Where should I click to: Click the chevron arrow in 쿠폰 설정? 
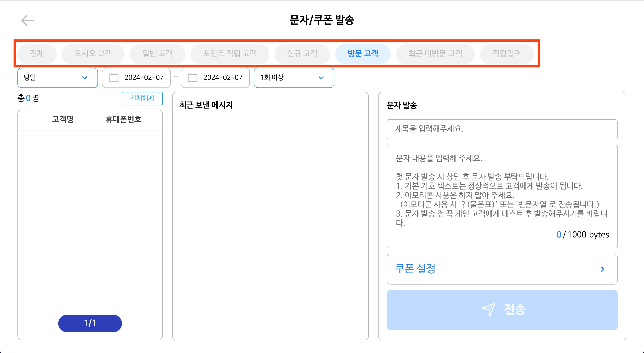(x=602, y=269)
